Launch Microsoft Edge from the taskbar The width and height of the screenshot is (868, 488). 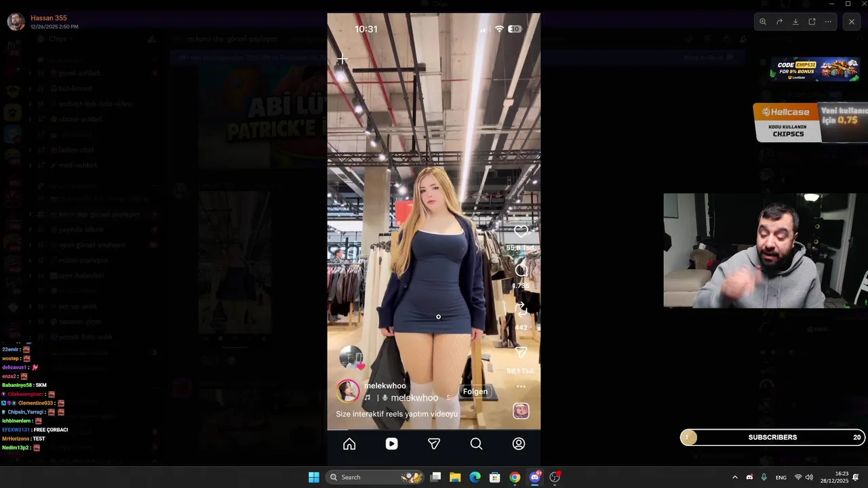475,477
